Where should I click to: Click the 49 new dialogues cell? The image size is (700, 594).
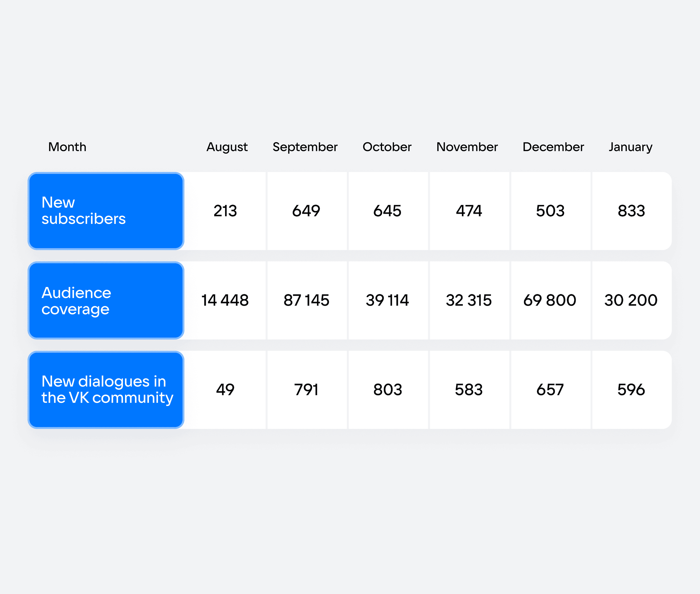(225, 390)
